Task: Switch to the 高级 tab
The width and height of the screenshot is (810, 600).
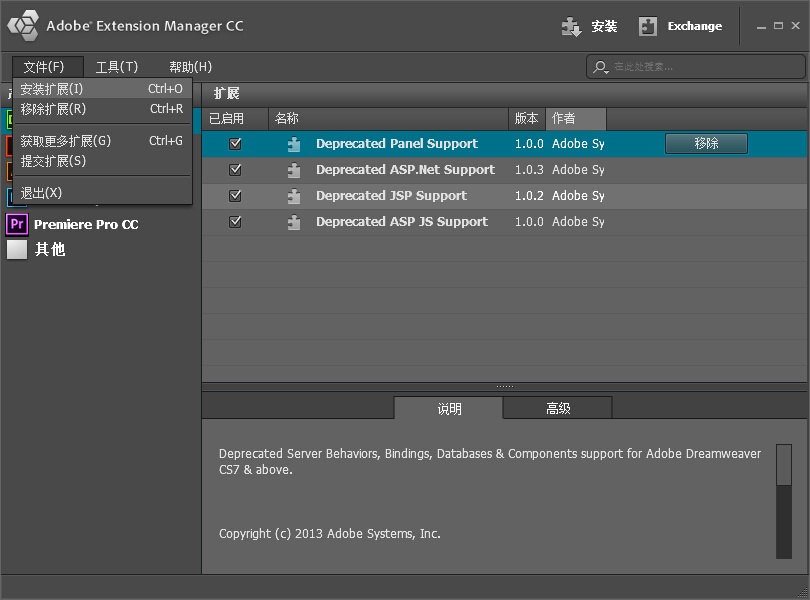Action: tap(558, 408)
